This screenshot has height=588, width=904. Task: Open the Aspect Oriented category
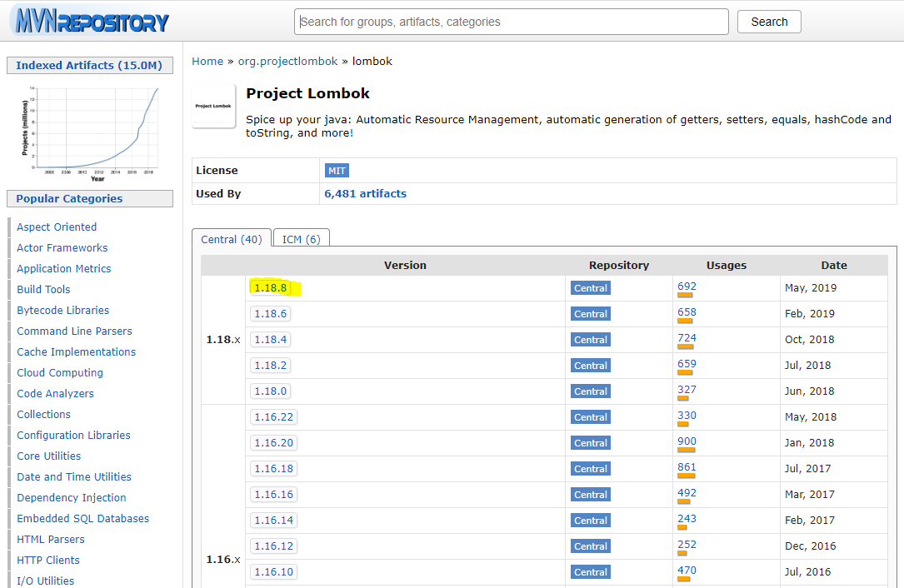[x=57, y=227]
